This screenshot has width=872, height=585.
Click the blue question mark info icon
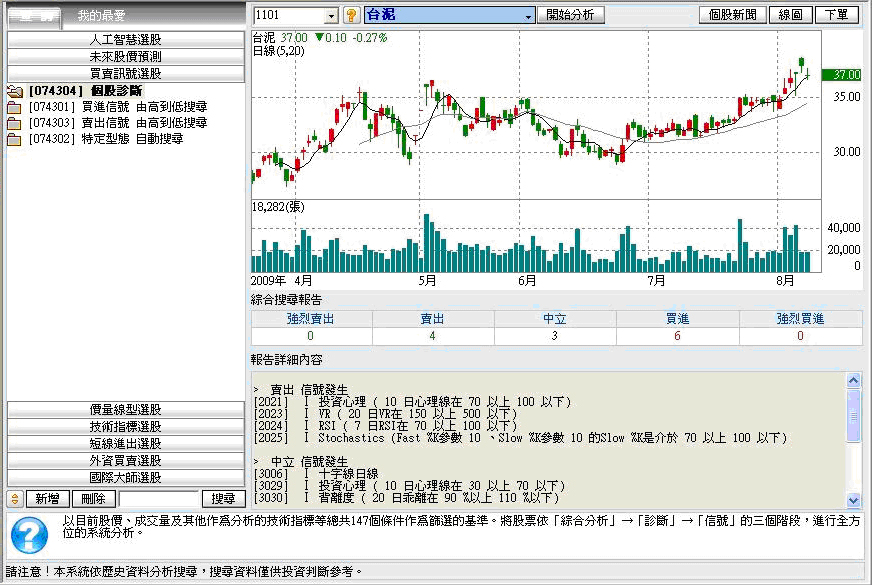(29, 535)
